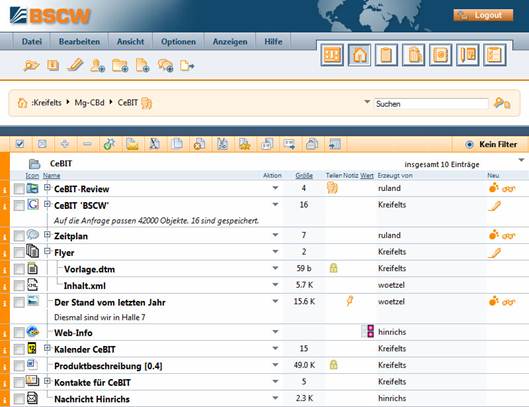Open action dropdown for Inhalt.xml
Viewport: 529px width, 407px height.
coord(275,285)
